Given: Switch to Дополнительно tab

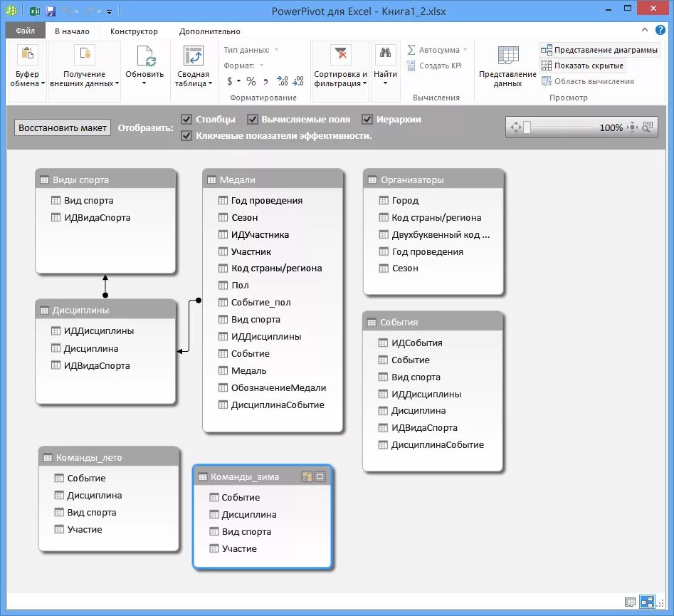Looking at the screenshot, I should (x=210, y=31).
